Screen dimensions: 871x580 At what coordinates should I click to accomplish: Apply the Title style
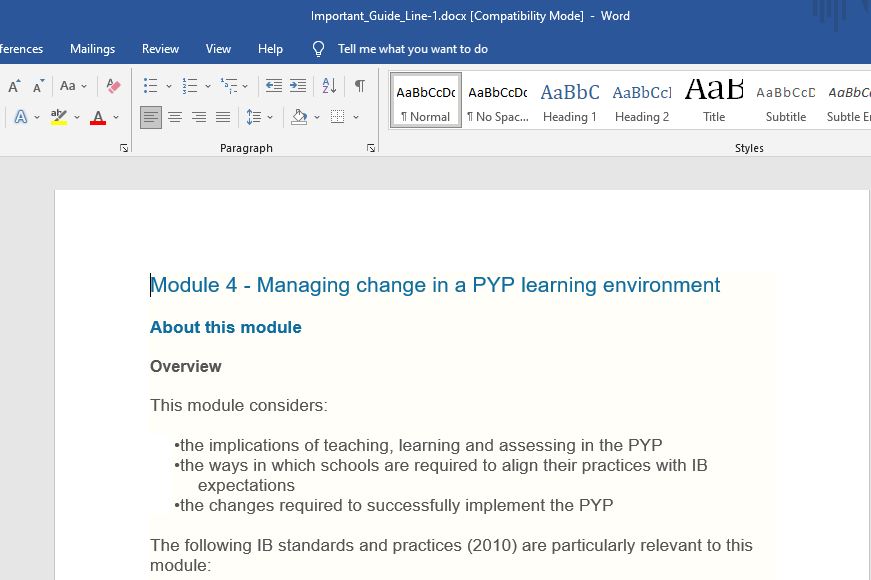pos(714,101)
